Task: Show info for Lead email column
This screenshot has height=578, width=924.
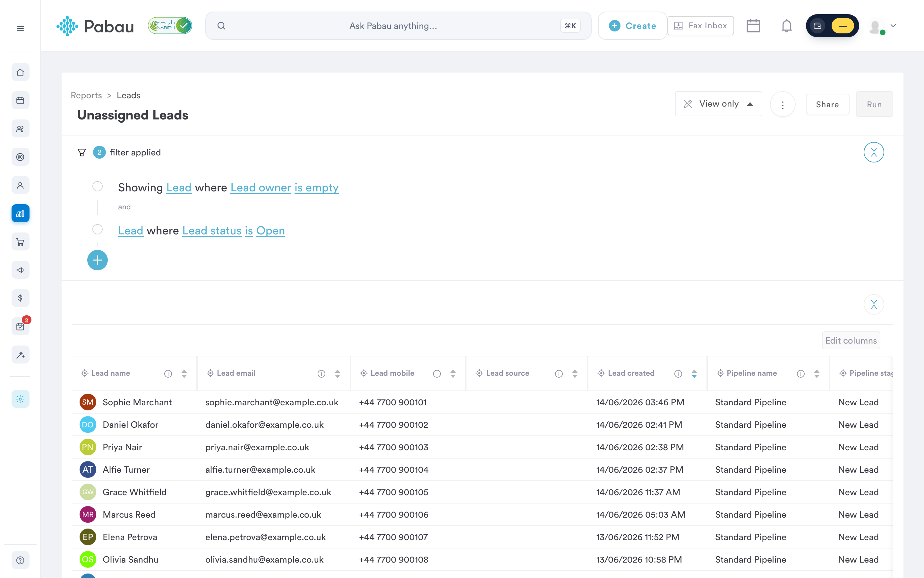Action: [x=321, y=373]
